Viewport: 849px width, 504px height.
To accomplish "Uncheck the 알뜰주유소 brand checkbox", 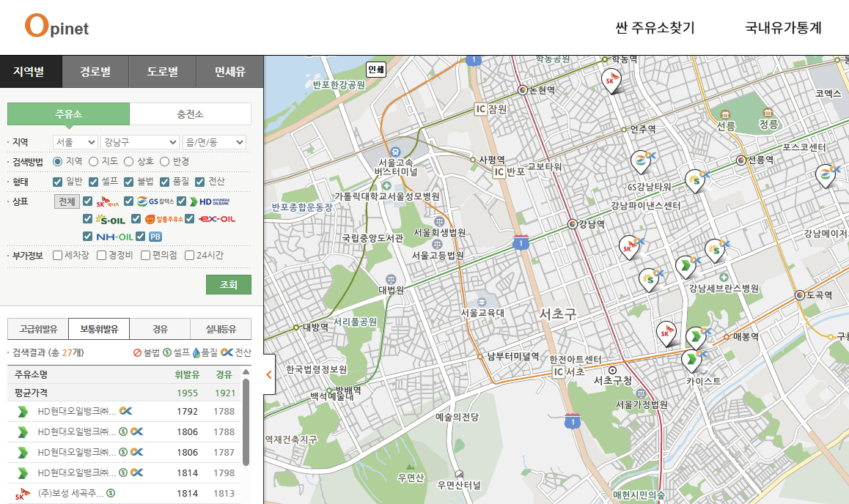I will click(x=136, y=218).
